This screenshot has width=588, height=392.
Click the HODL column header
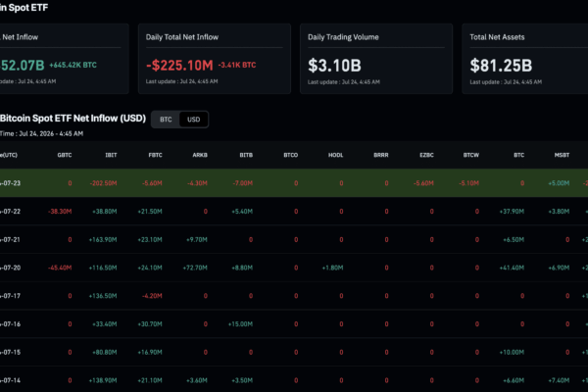tap(335, 155)
